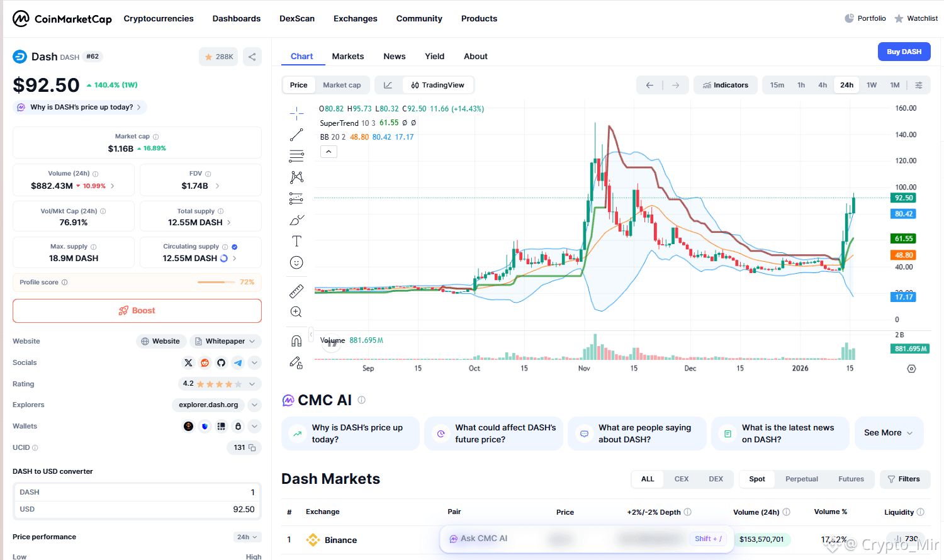Click the CoinMarketCap logo

pos(62,19)
